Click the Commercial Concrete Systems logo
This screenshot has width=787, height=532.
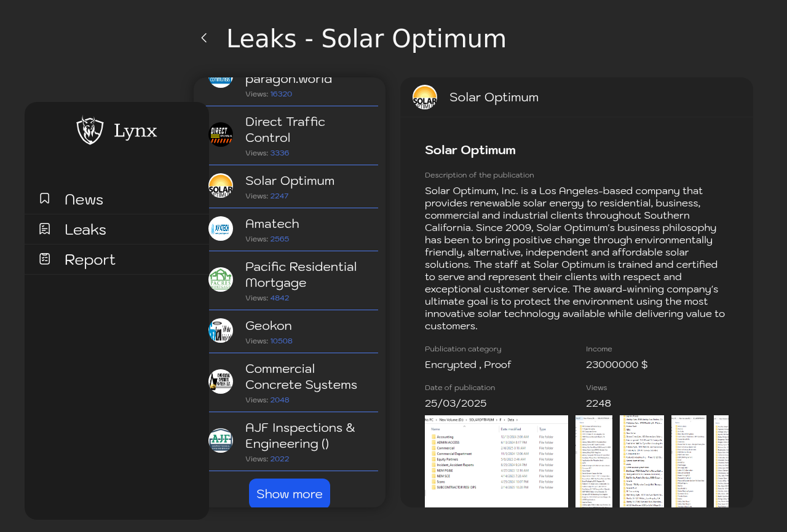point(221,381)
